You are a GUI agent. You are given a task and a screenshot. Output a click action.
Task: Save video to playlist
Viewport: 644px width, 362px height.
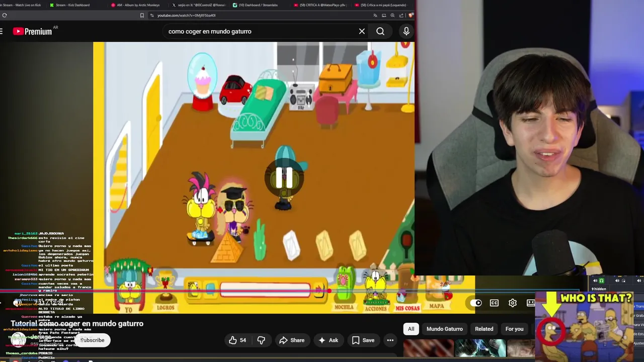point(363,340)
